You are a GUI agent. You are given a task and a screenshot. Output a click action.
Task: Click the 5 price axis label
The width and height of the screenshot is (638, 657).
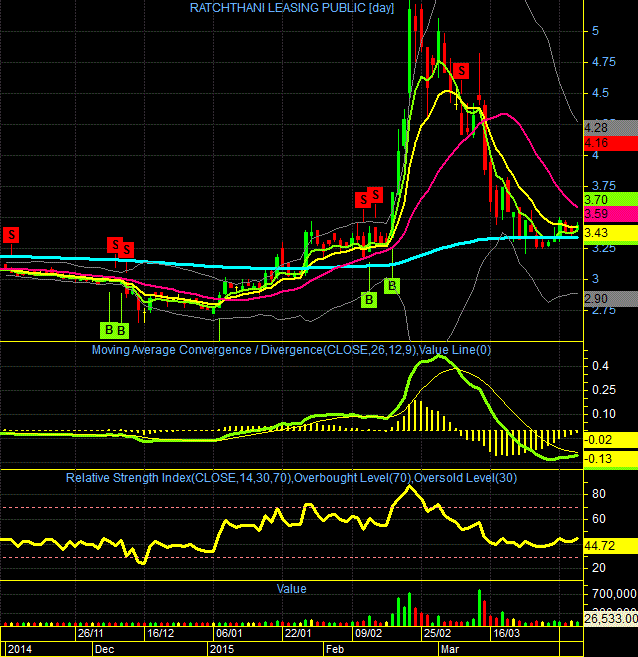click(x=595, y=31)
